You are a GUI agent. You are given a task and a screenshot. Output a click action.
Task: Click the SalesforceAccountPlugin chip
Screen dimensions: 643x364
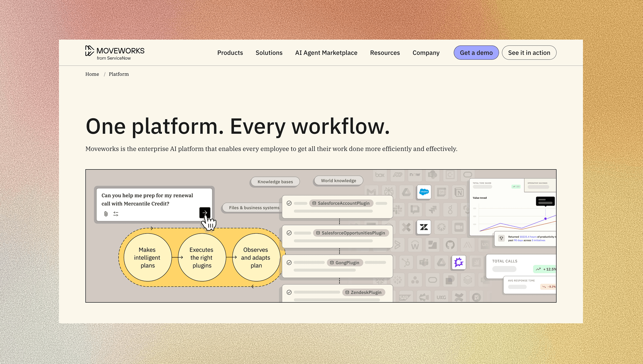coord(341,203)
